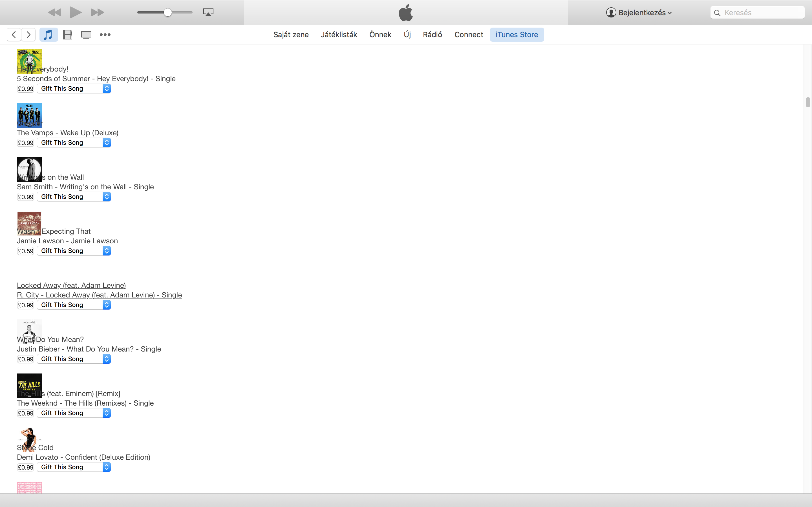812x507 pixels.
Task: Open the three-dots more menu
Action: [105, 35]
